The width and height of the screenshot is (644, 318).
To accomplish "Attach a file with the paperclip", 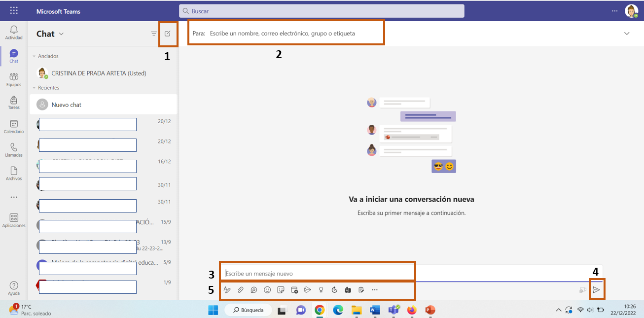I will pos(241,290).
